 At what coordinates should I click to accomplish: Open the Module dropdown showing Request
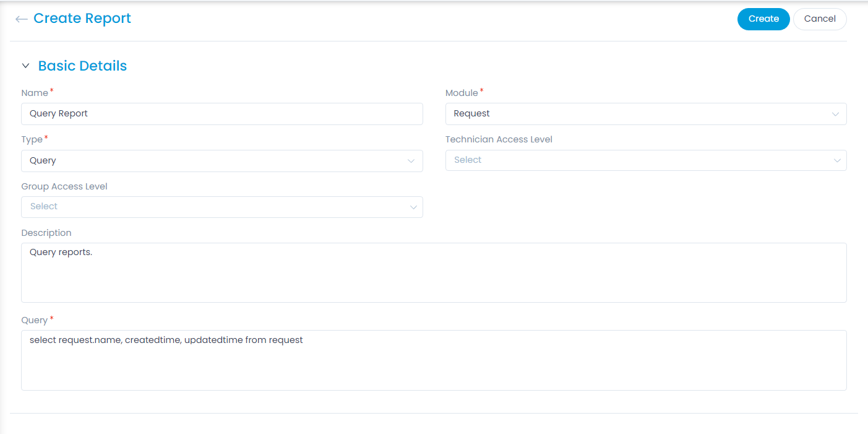(x=646, y=114)
